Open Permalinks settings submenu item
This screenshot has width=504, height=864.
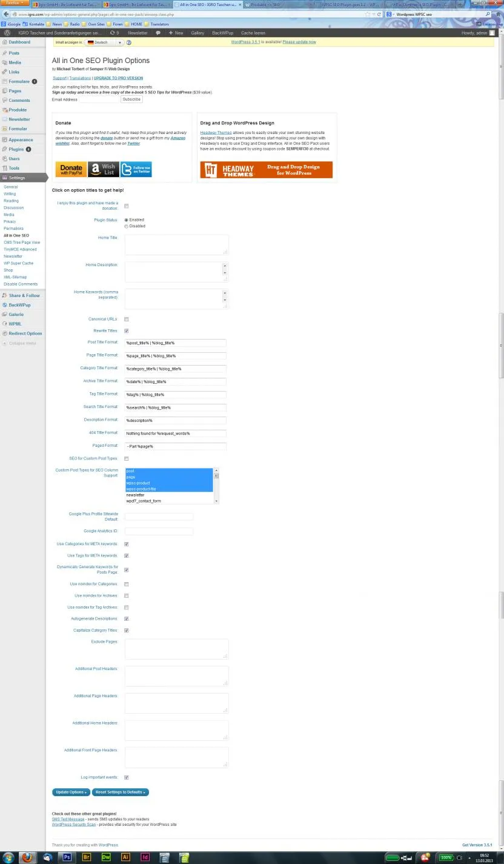click(13, 229)
